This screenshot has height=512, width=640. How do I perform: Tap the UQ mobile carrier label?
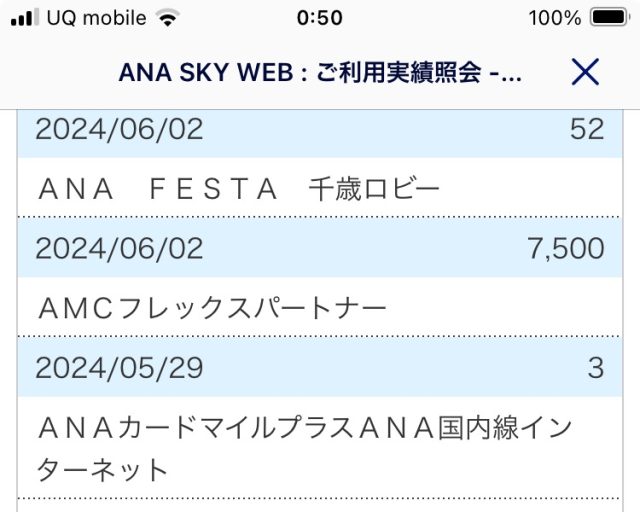point(97,18)
